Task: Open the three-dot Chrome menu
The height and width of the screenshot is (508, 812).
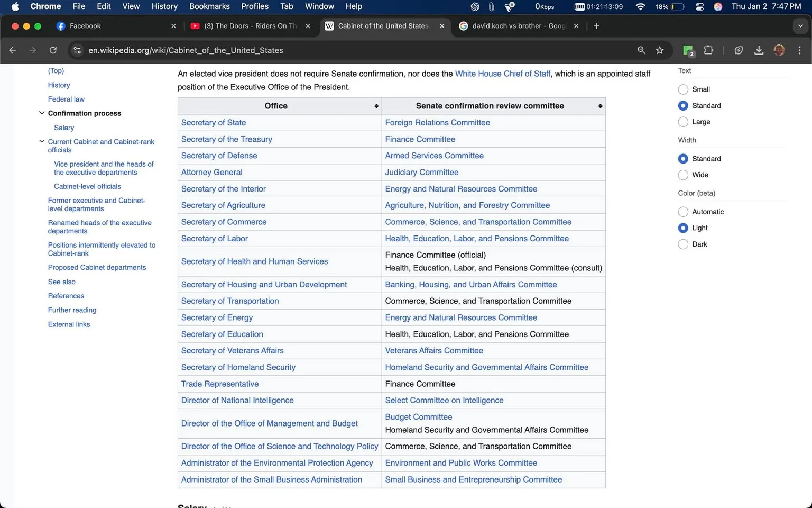Action: click(x=800, y=50)
